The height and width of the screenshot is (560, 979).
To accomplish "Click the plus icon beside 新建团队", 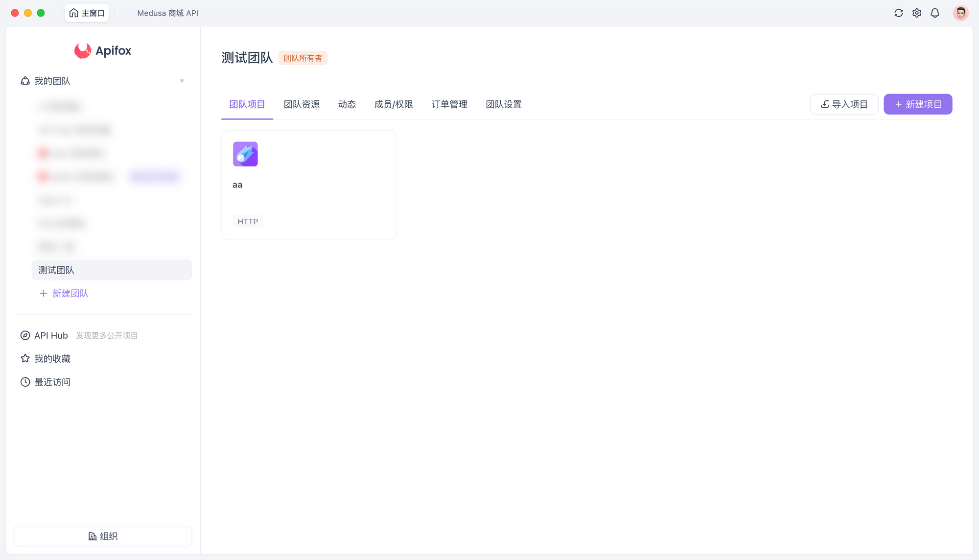I will [x=43, y=293].
